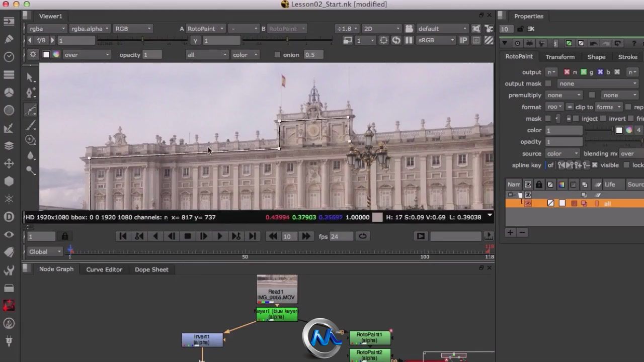Select the arrow Select tool in viewer toolbar
The image size is (644, 362).
tap(31, 77)
